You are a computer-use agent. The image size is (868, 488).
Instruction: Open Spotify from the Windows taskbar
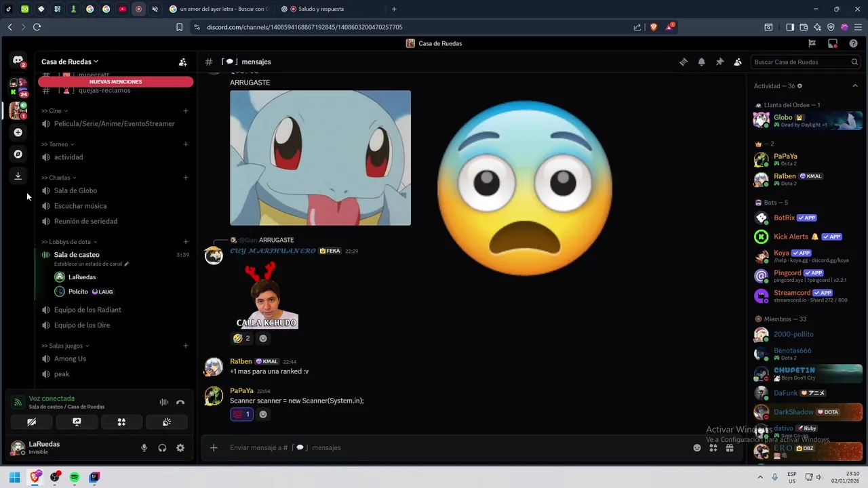tap(75, 477)
